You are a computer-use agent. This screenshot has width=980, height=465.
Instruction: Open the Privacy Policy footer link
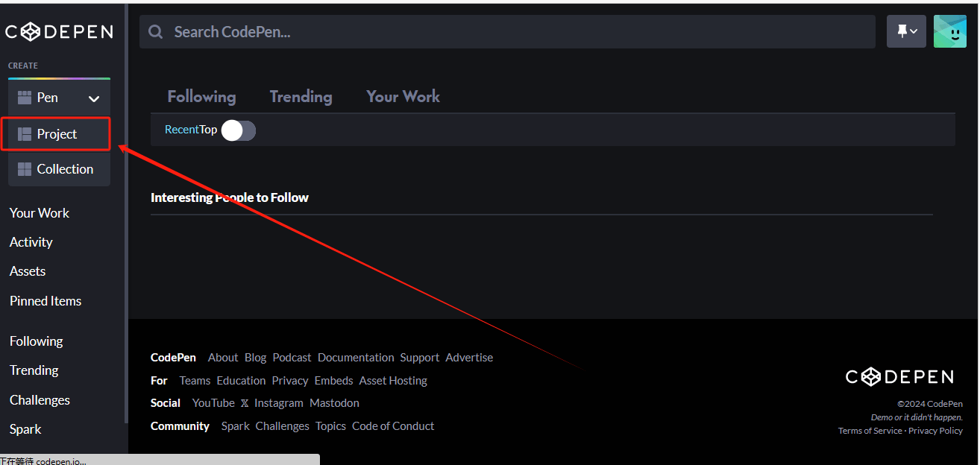pyautogui.click(x=935, y=430)
